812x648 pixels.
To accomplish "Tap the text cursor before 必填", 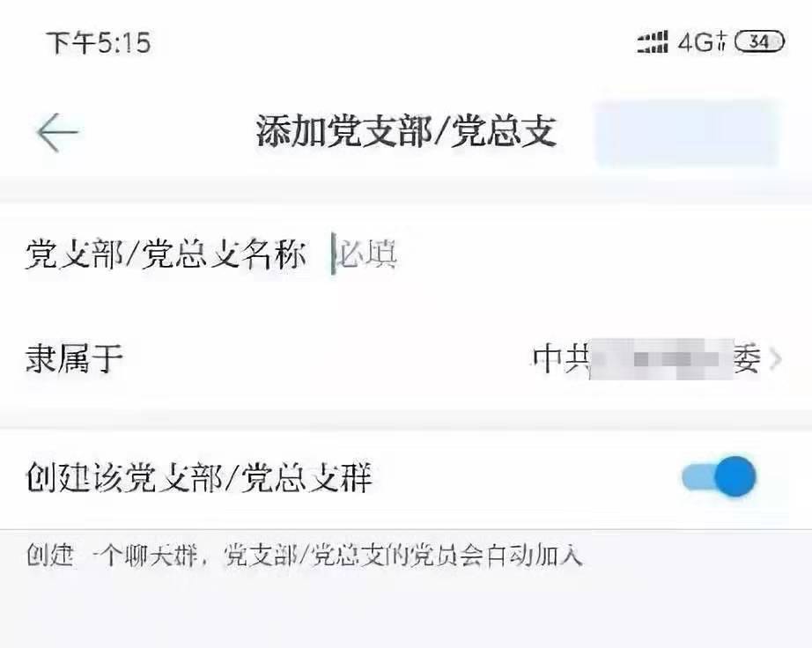I will tap(334, 254).
